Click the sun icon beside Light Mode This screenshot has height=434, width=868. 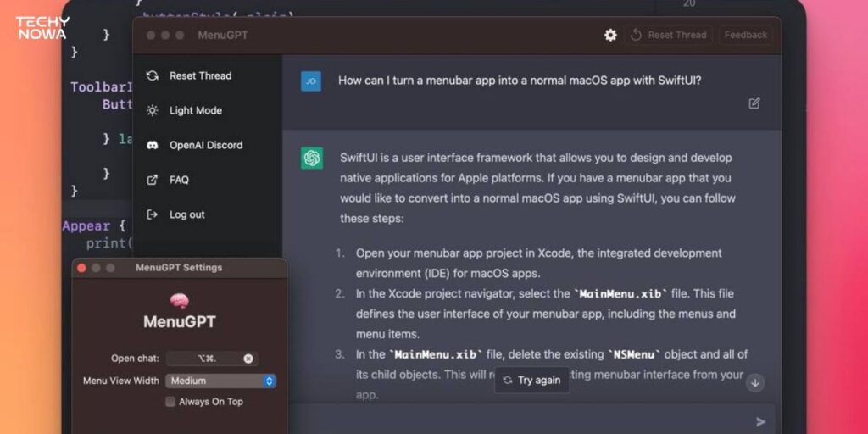(x=153, y=111)
